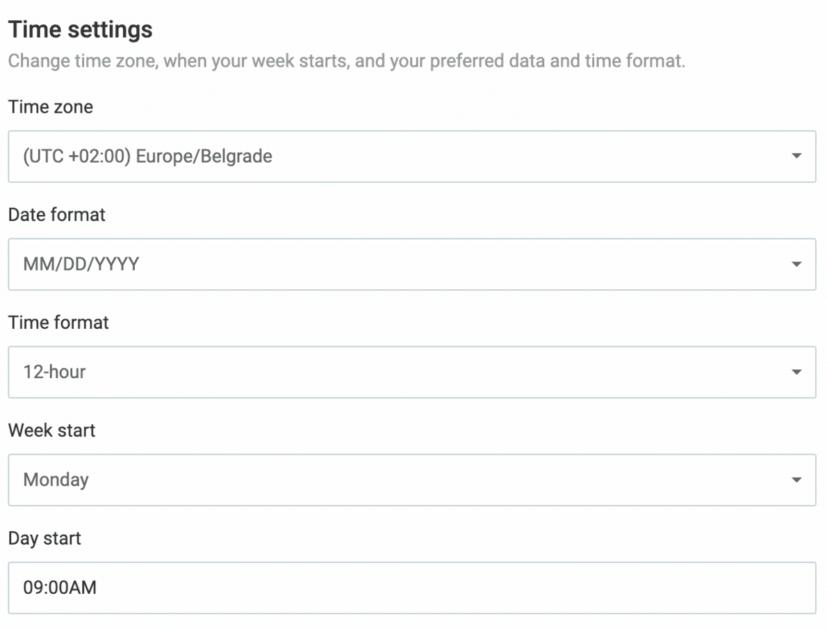Click the Time format field label
The width and height of the screenshot is (827, 630).
pos(58,322)
